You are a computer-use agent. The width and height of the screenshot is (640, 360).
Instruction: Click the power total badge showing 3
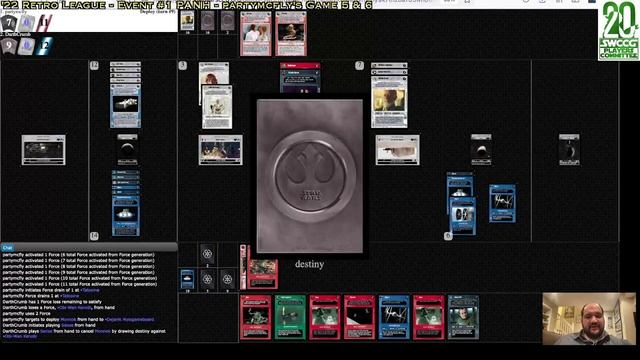pos(182,65)
